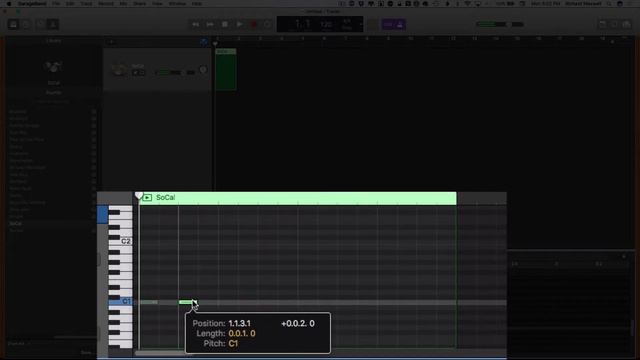Open the LCD display mode dropdown arrow
The height and width of the screenshot is (360, 640).
tap(360, 24)
